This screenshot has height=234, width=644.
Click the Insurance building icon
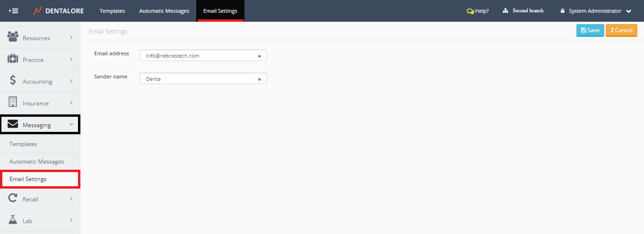pyautogui.click(x=13, y=103)
